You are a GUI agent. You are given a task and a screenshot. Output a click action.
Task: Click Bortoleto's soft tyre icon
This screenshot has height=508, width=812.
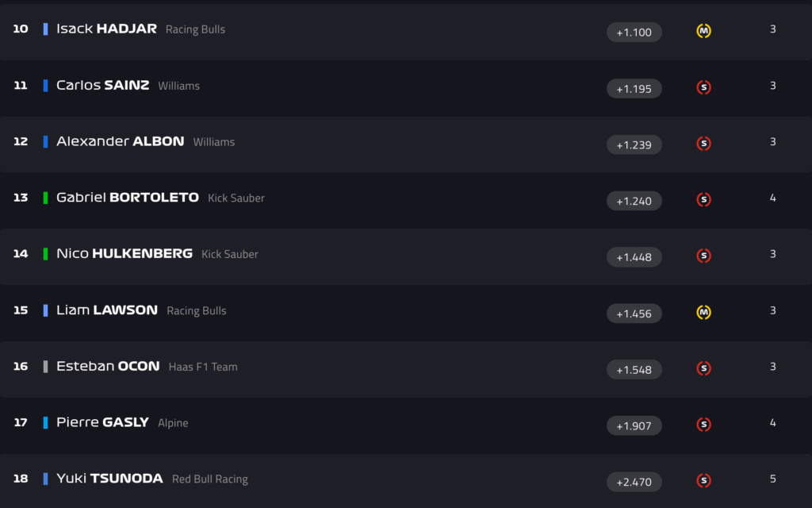point(703,200)
